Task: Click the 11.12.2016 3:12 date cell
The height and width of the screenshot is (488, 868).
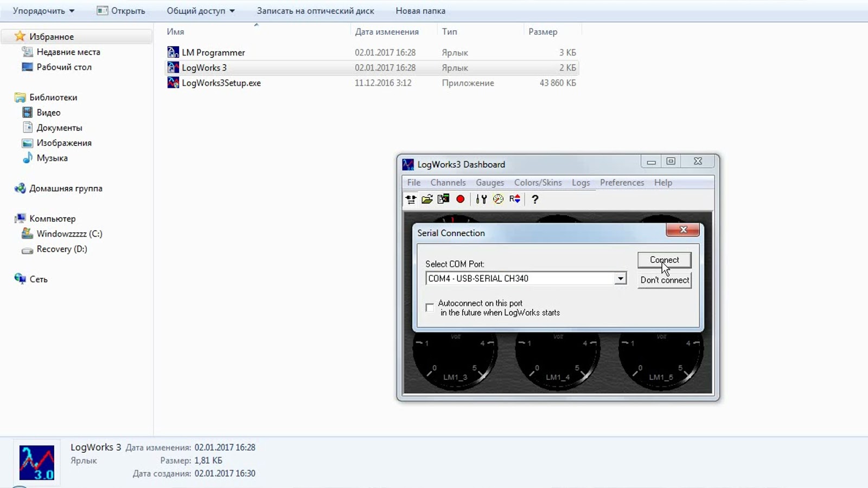Action: coord(383,83)
